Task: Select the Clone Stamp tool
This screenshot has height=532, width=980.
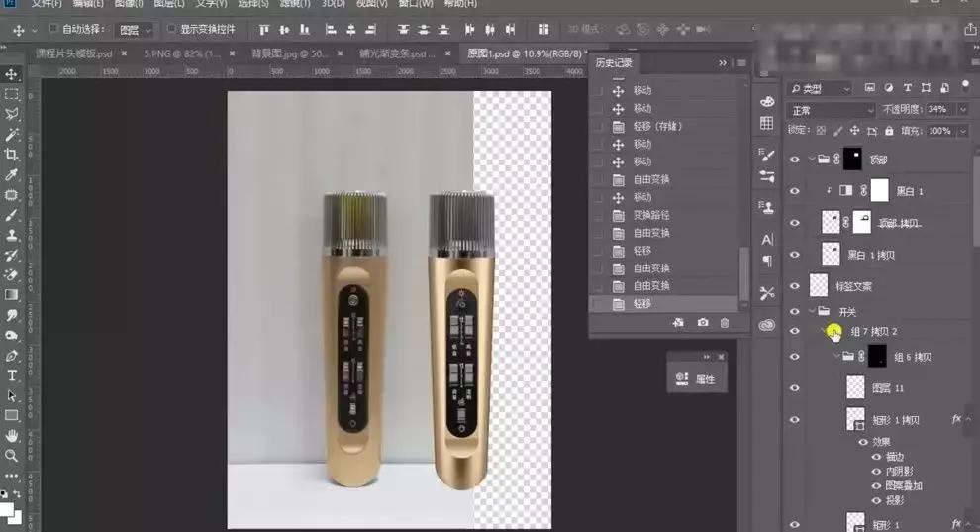Action: tap(11, 235)
